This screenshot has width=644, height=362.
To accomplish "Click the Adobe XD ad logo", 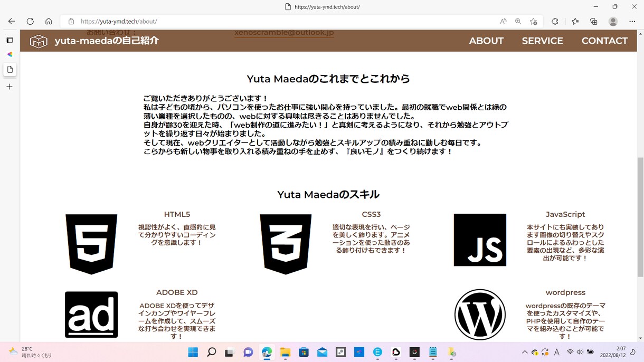I will (x=91, y=315).
